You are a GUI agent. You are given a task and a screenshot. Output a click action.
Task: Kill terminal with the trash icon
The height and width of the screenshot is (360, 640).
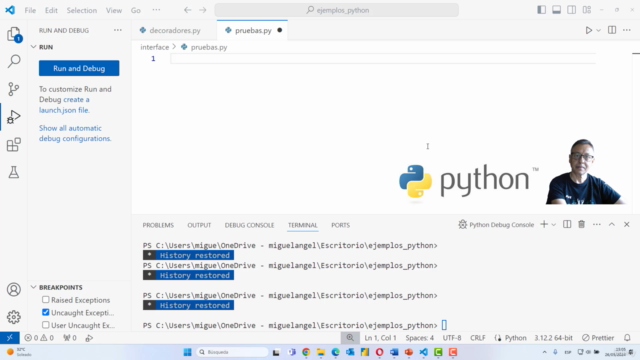pos(582,224)
